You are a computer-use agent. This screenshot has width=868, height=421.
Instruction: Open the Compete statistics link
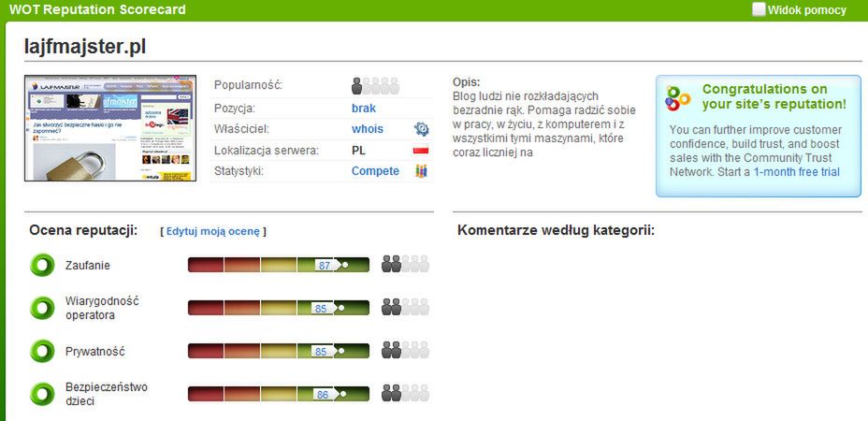click(375, 171)
